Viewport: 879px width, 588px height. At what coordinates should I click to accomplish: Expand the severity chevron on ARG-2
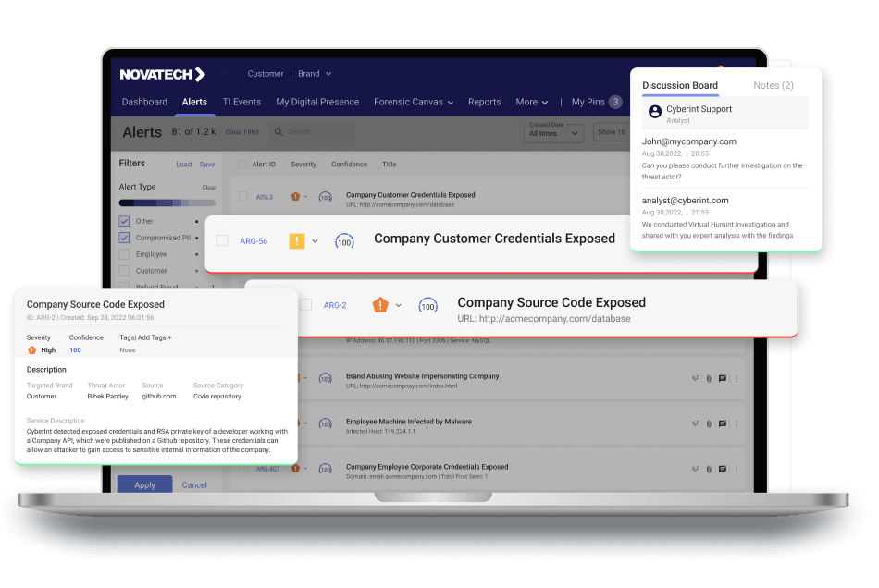pos(399,305)
